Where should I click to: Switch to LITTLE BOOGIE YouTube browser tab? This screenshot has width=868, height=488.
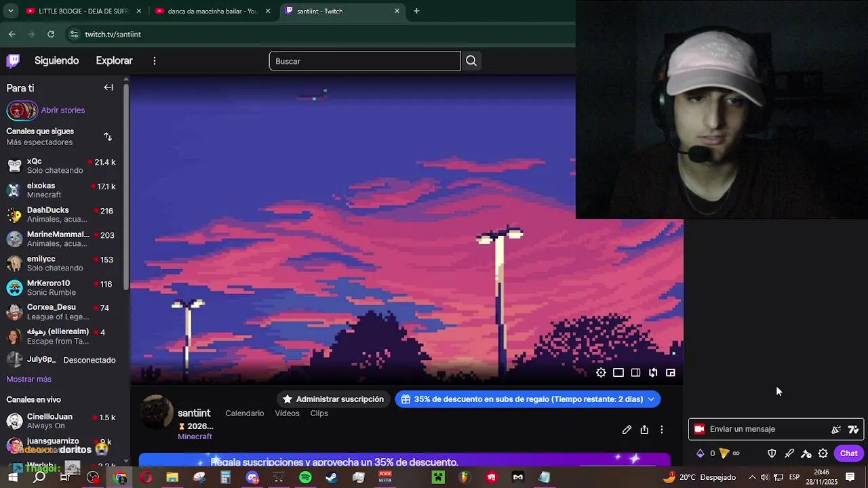click(83, 11)
